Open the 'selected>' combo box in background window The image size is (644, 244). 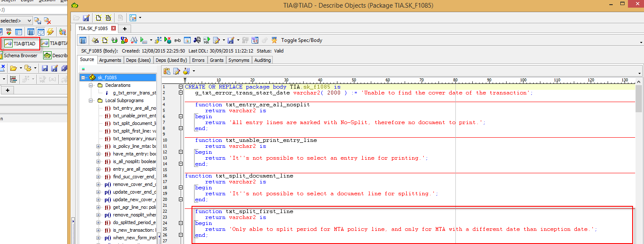click(16, 21)
